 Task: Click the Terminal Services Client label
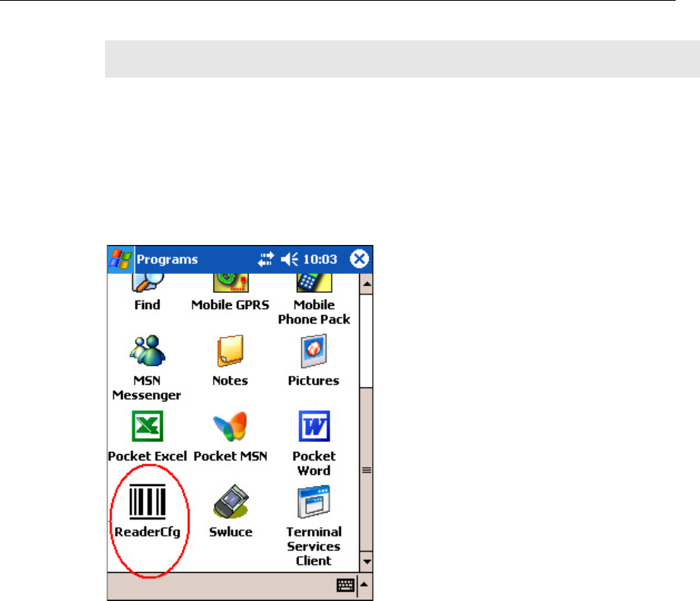pos(313,546)
